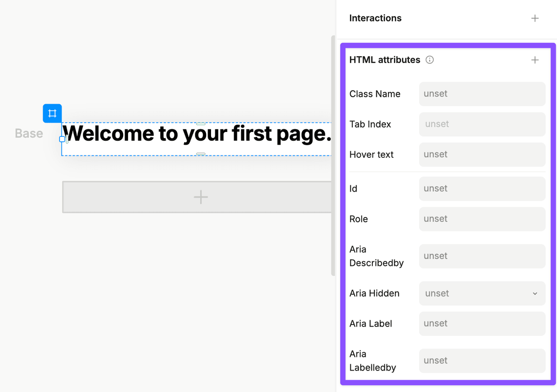Screen dimensions: 557x392
Task: Add a new HTML attribute with plus icon
Action: 535,60
